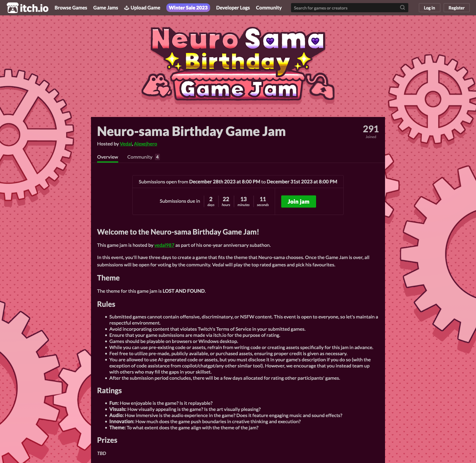This screenshot has width=476, height=463.
Task: Click the rule about pre-existing code or assets
Action: click(x=241, y=348)
